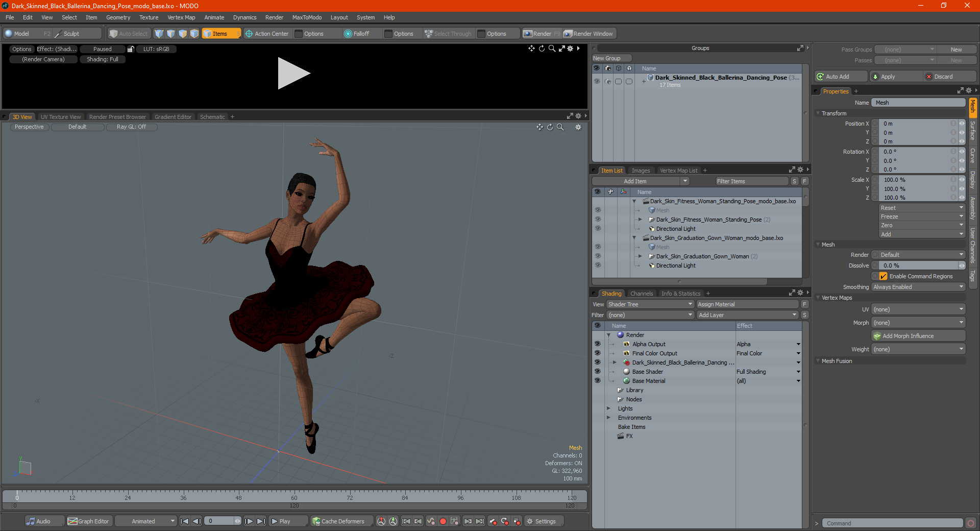Image resolution: width=980 pixels, height=531 pixels.
Task: Open 3D viewport gear settings
Action: (x=578, y=127)
